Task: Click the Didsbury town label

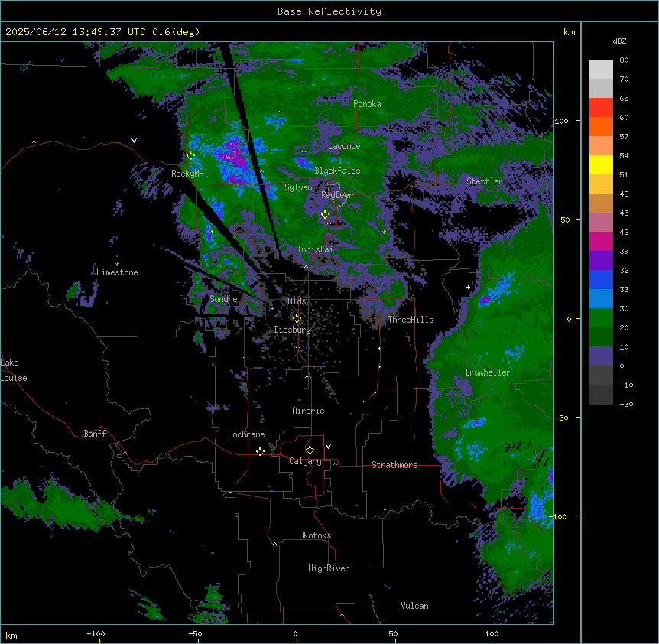Action: click(x=293, y=330)
